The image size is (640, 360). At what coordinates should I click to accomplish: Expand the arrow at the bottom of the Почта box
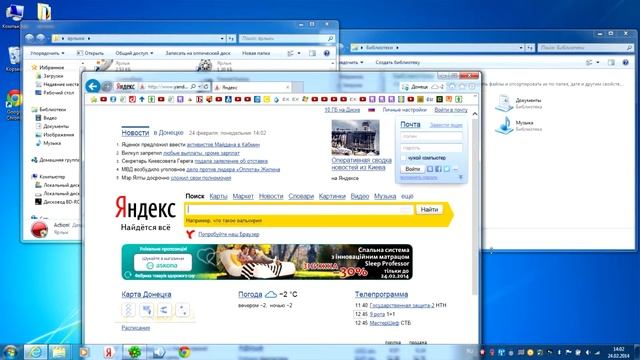(x=460, y=177)
